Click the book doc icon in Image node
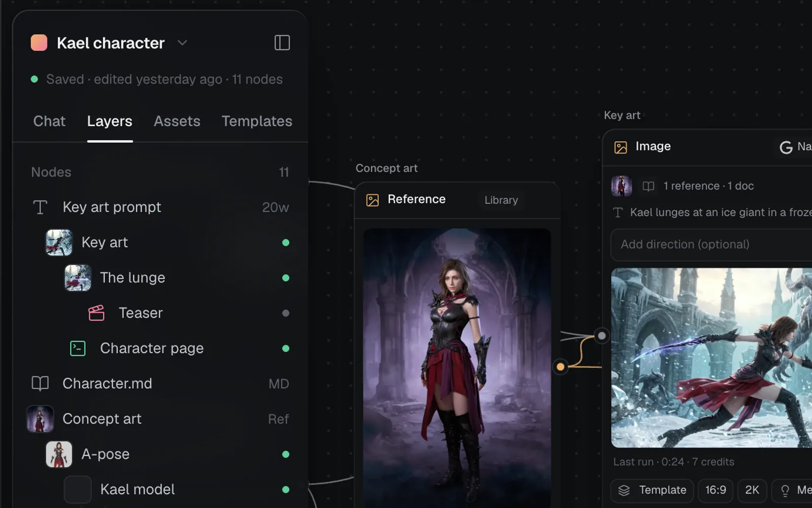 click(x=648, y=186)
